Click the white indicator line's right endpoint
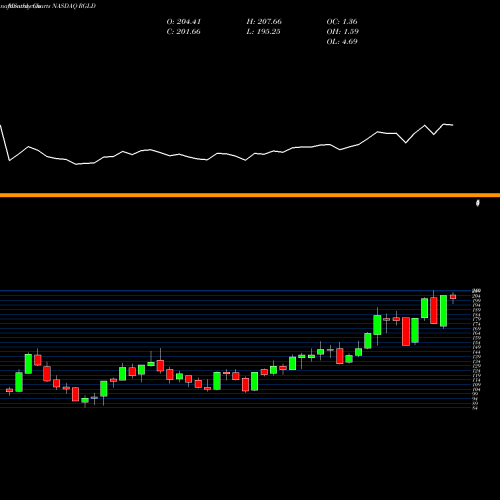This screenshot has height=500, width=500. click(453, 125)
